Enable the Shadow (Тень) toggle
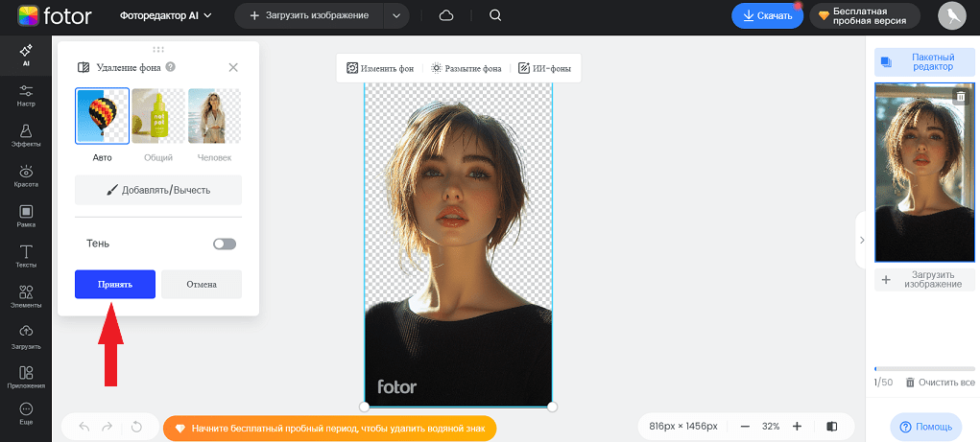This screenshot has width=980, height=442. [224, 244]
